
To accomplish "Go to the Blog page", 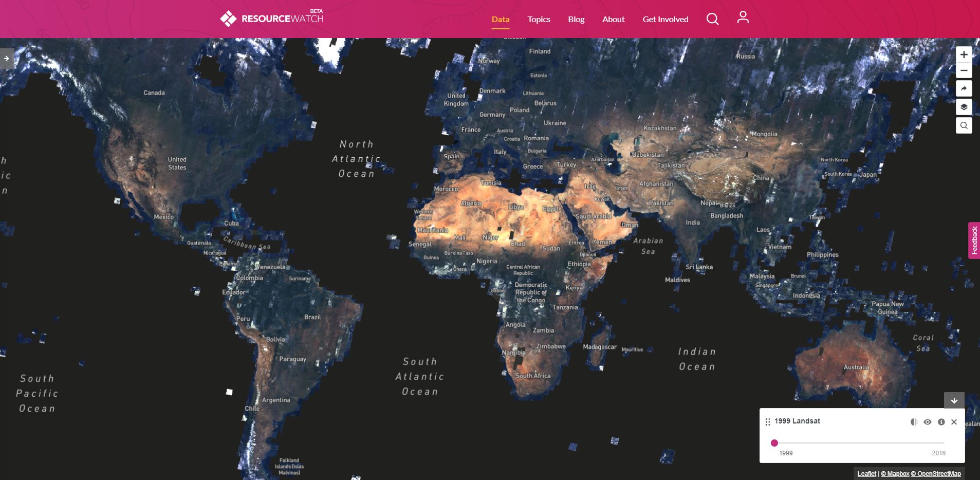I will (576, 20).
